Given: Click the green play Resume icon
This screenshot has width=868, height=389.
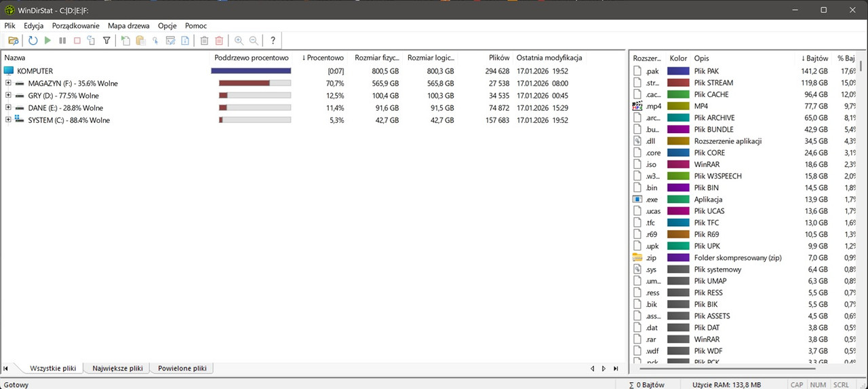Looking at the screenshot, I should (47, 41).
